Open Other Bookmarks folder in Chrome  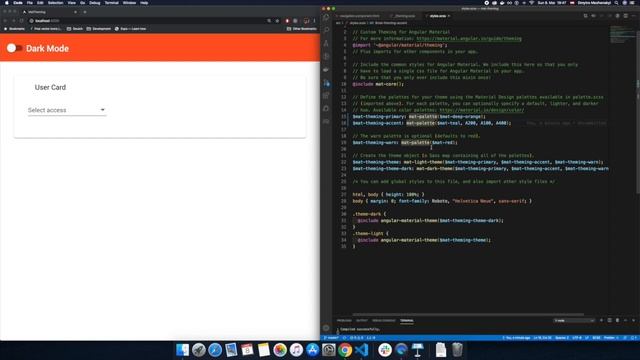(x=302, y=29)
